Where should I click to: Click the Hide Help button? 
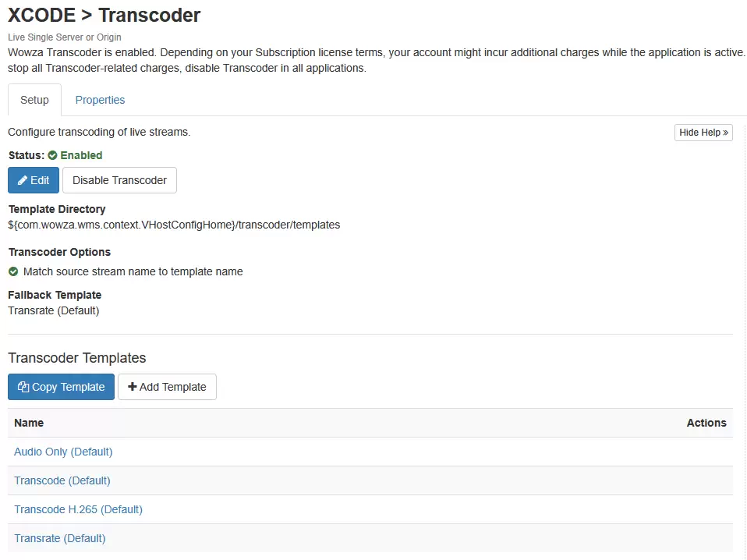[x=703, y=133]
